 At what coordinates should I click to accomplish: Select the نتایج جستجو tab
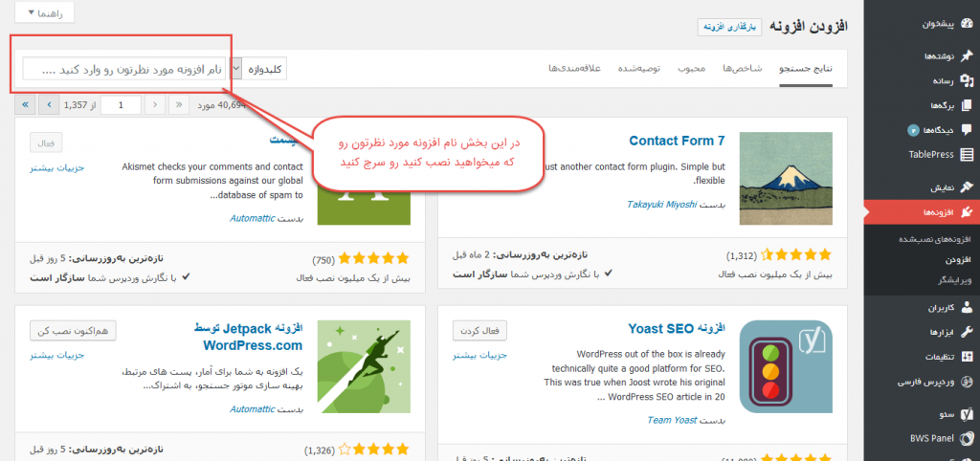point(806,69)
